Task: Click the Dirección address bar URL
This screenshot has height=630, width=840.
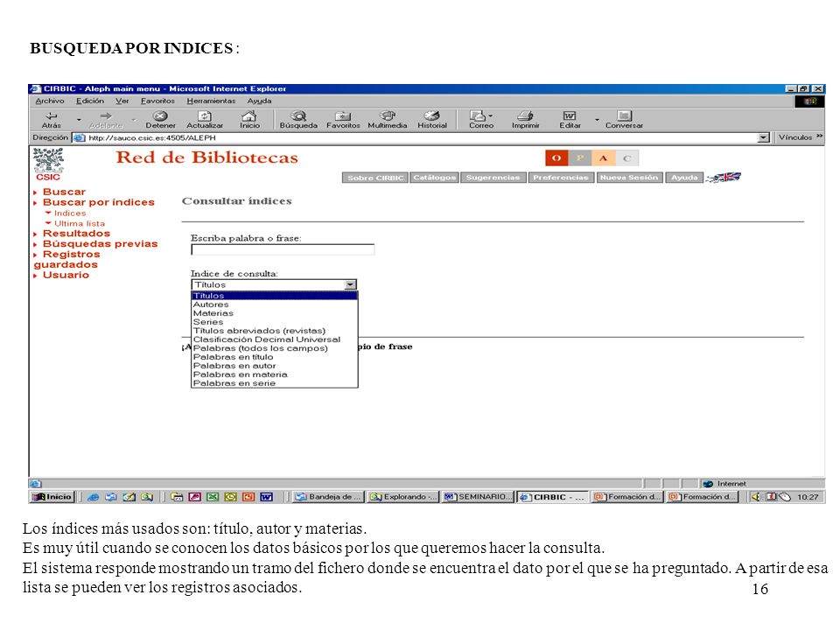Action: (x=152, y=137)
